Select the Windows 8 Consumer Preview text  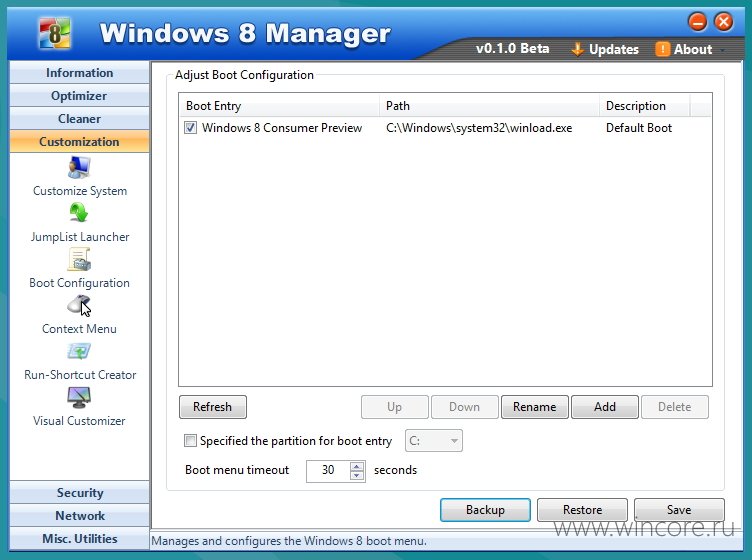tap(282, 128)
